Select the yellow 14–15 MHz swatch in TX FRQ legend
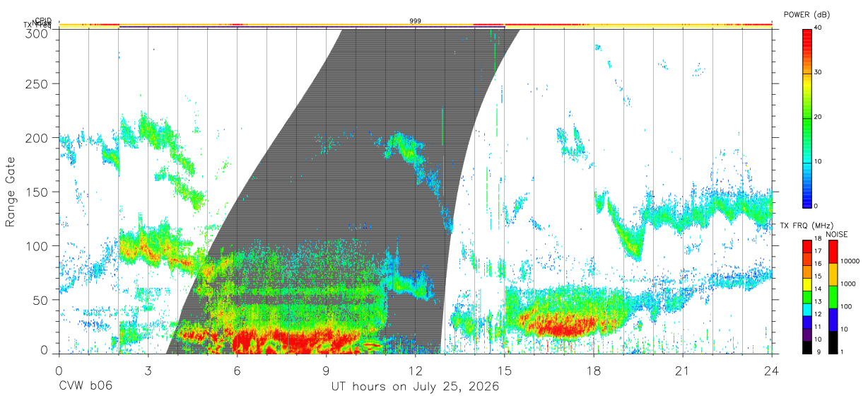Image resolution: width=868 pixels, height=401 pixels. 807,284
